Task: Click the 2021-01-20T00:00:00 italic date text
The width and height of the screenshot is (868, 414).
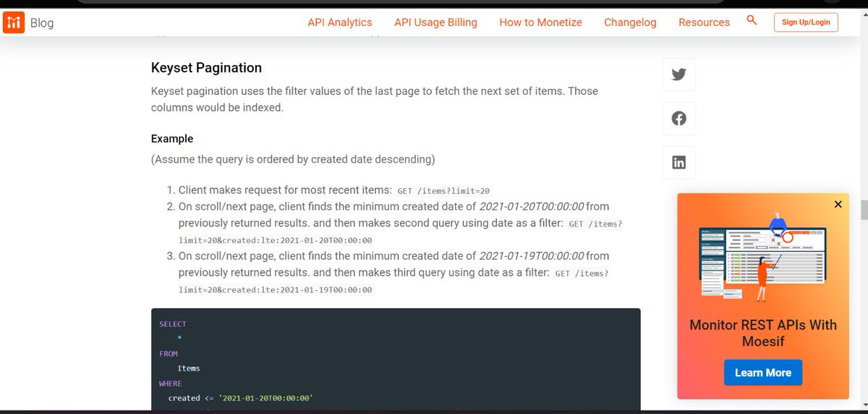Action: coord(531,206)
